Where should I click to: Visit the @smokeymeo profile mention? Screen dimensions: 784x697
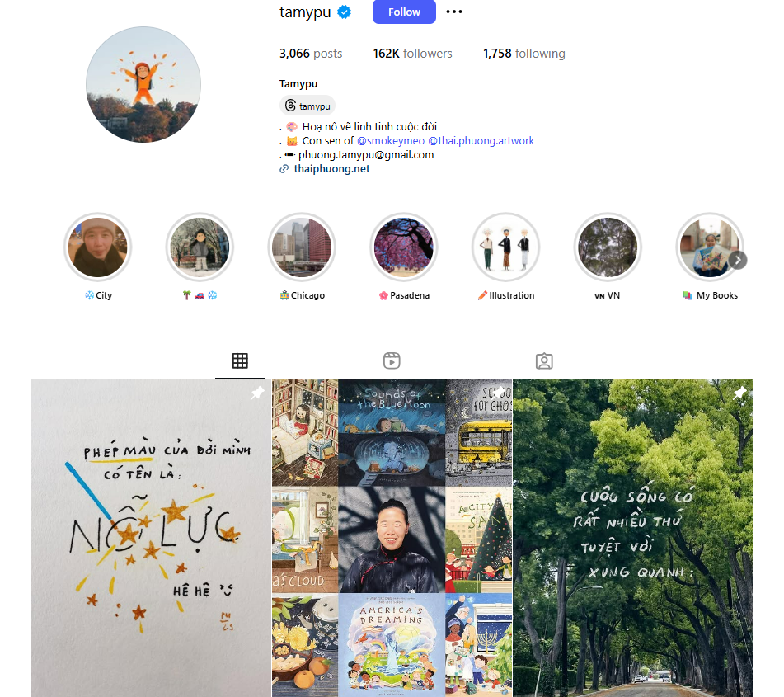[391, 140]
